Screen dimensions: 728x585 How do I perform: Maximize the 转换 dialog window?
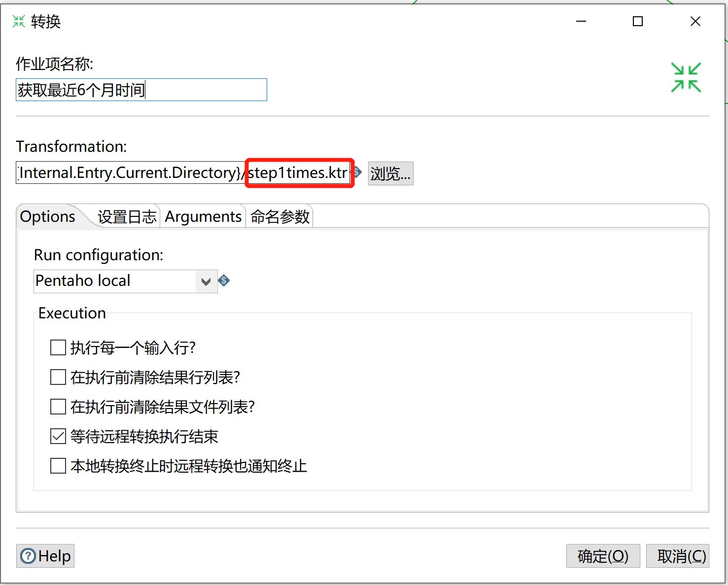pos(638,21)
